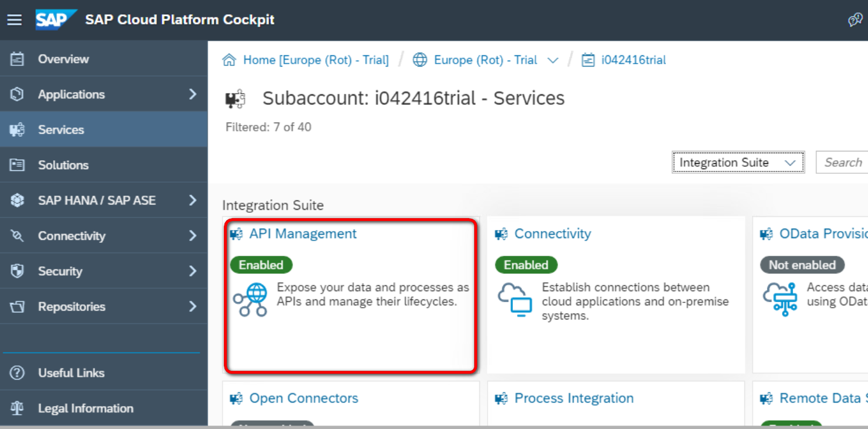Click the Search input field

pos(842,163)
